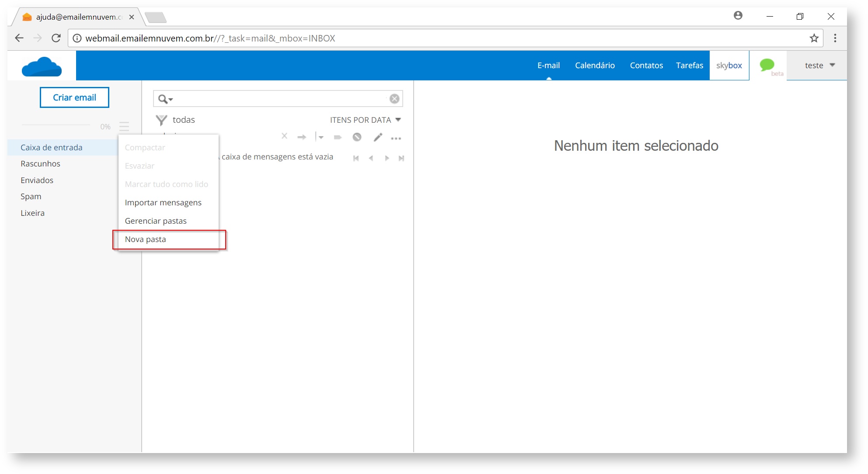Select the Rascunhos folder
The width and height of the screenshot is (868, 474).
(40, 164)
